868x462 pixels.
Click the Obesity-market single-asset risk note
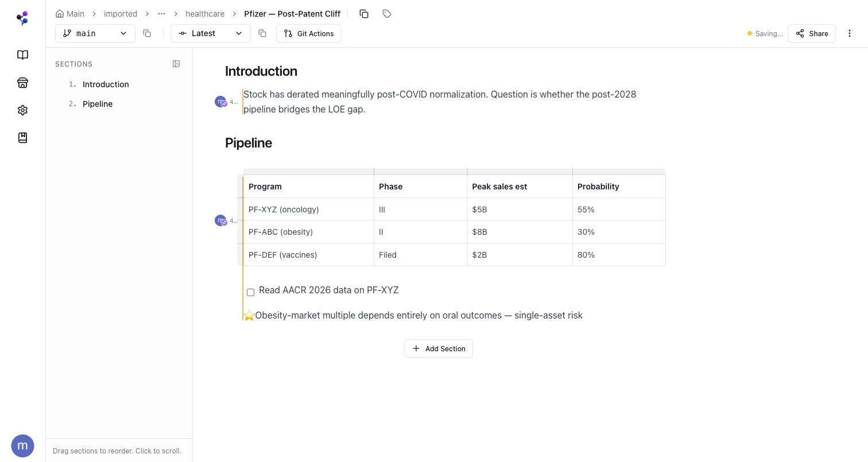(419, 315)
